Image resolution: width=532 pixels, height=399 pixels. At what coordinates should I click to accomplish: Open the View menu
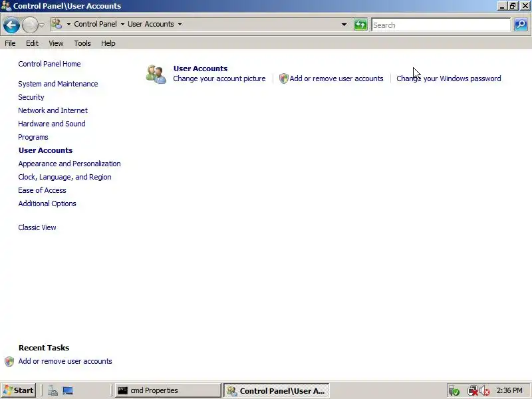56,43
